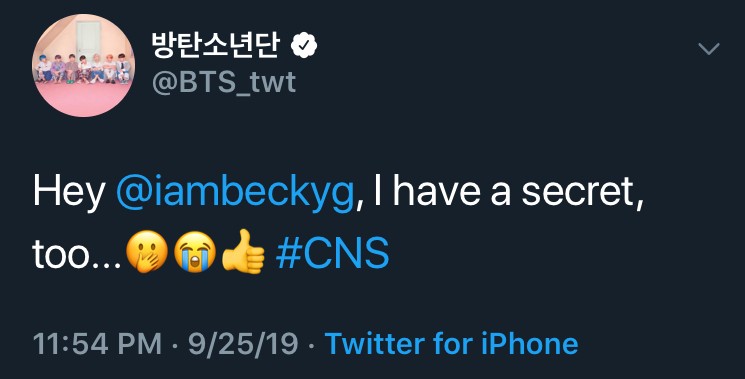
Task: Open the BTS group profile picture
Action: tap(83, 66)
